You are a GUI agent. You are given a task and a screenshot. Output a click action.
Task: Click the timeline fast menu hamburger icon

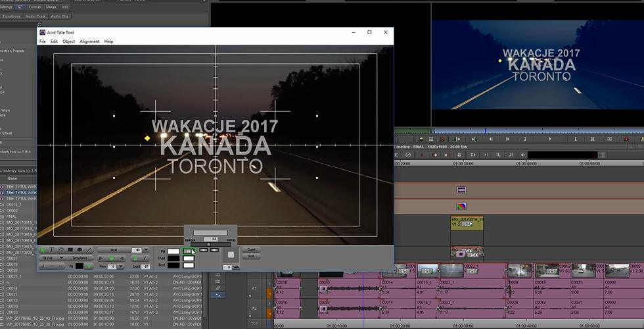(x=602, y=155)
